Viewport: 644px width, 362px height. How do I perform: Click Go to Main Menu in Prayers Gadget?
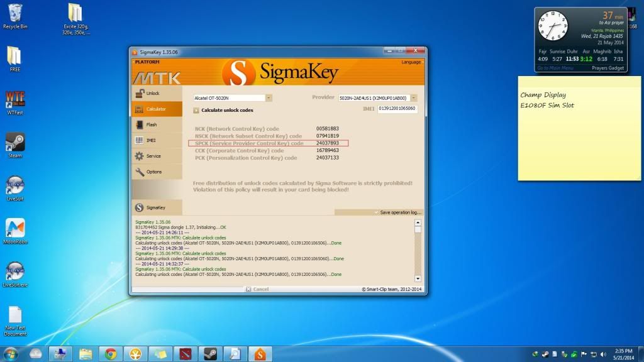tap(555, 68)
